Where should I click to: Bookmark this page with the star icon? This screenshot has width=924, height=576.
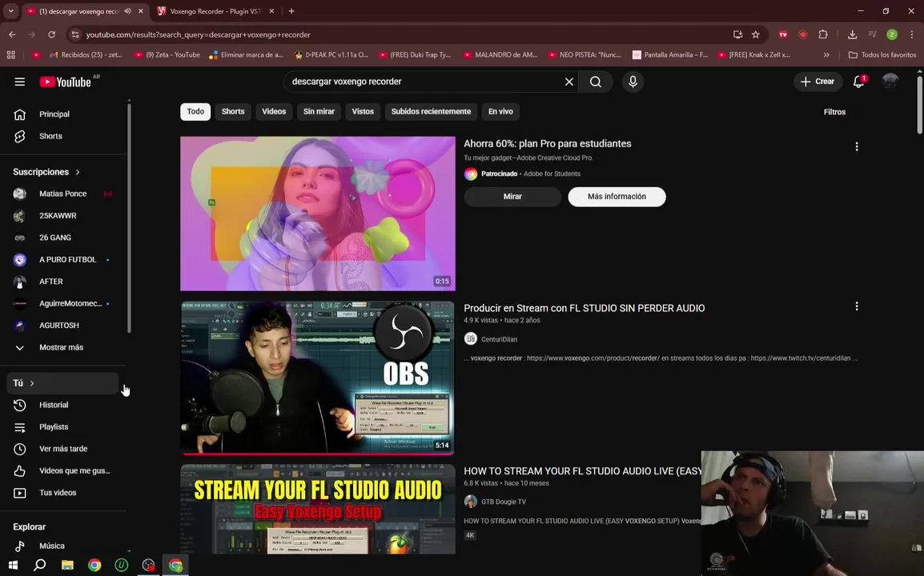(756, 34)
